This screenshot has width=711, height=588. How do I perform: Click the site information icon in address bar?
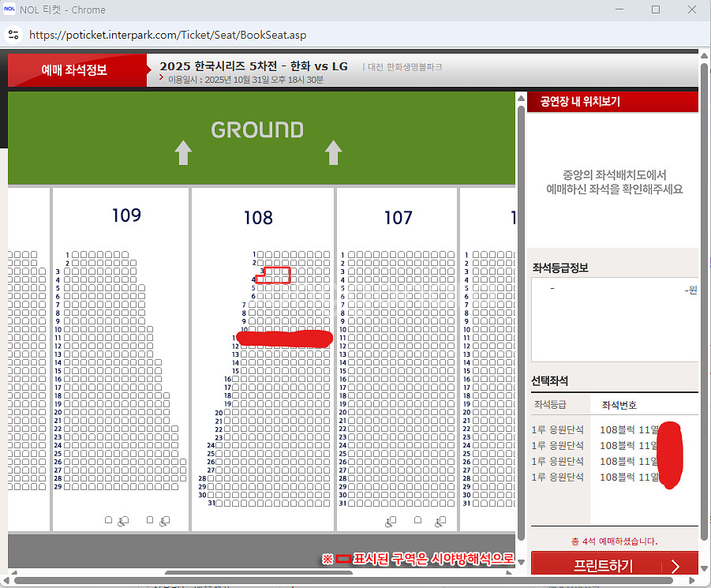tap(13, 35)
